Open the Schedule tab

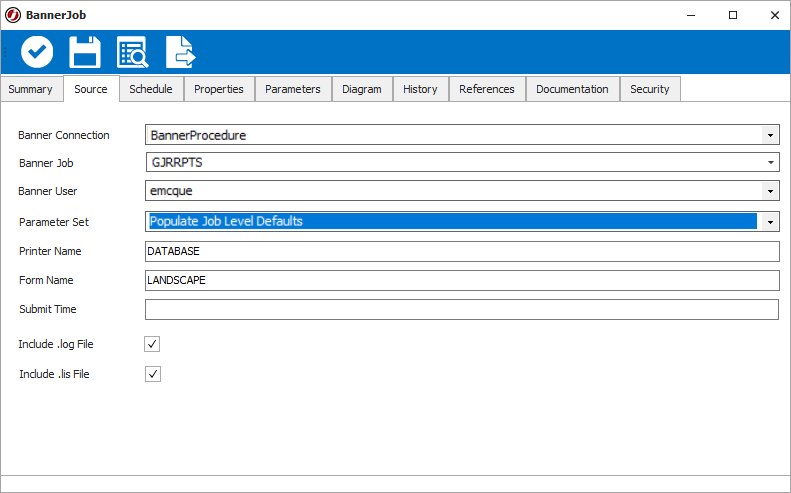[151, 89]
